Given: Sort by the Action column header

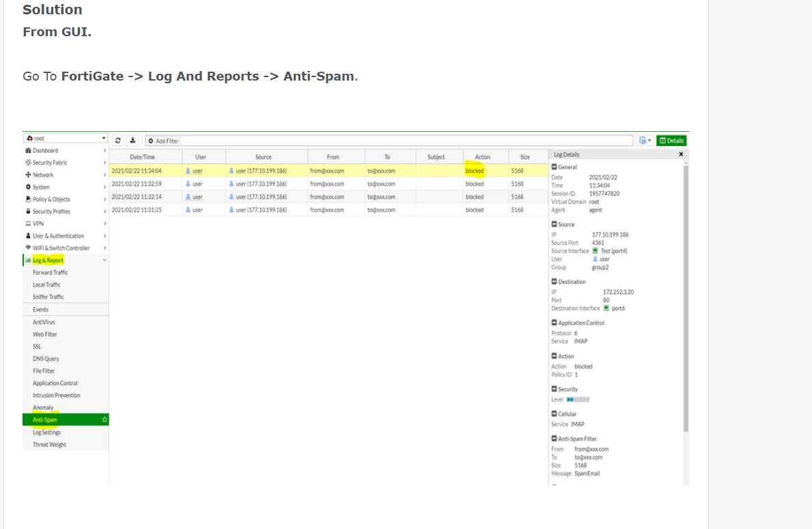Looking at the screenshot, I should (486, 157).
